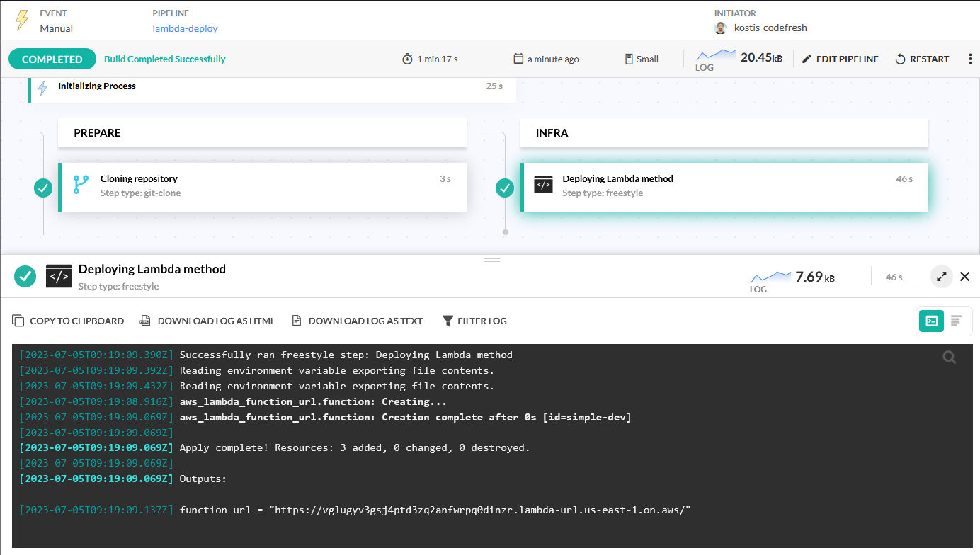Click the 46 s duration in log header
The height and width of the screenshot is (555, 980).
pyautogui.click(x=894, y=277)
